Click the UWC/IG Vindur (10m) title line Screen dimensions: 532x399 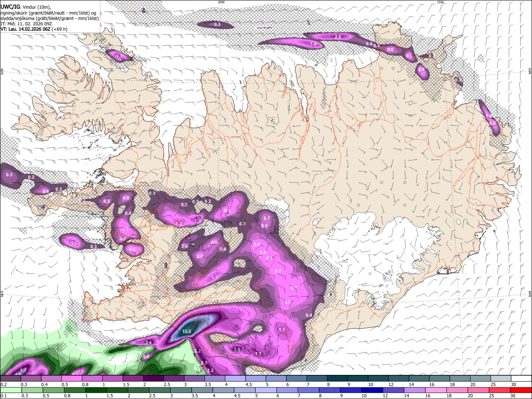pyautogui.click(x=25, y=7)
